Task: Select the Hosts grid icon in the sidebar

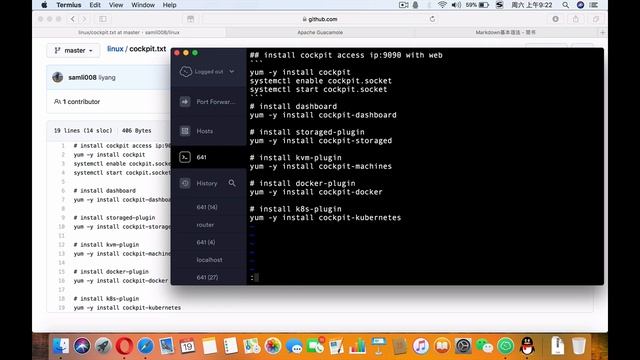Action: [185, 131]
